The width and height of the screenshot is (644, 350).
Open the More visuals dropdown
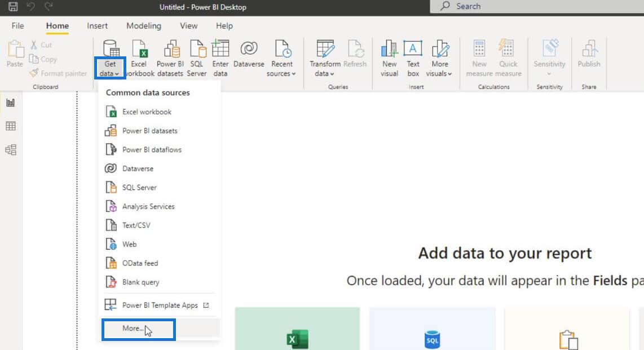(x=439, y=59)
